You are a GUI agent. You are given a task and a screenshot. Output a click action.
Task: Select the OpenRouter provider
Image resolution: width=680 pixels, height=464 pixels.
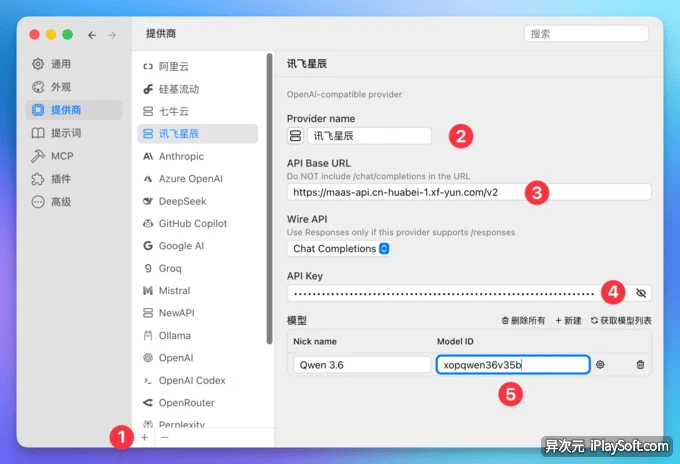(x=198, y=403)
